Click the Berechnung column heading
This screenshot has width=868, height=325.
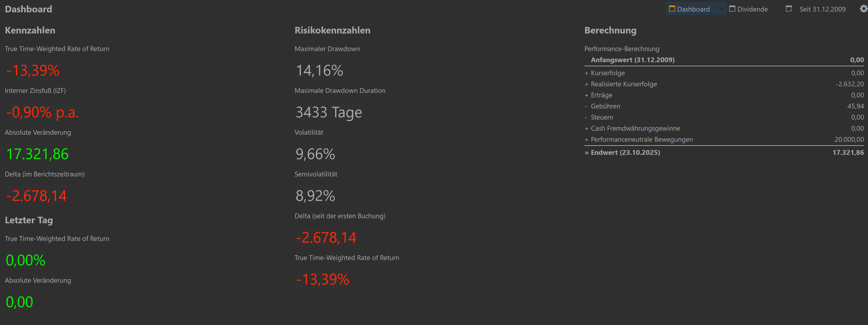tap(610, 30)
